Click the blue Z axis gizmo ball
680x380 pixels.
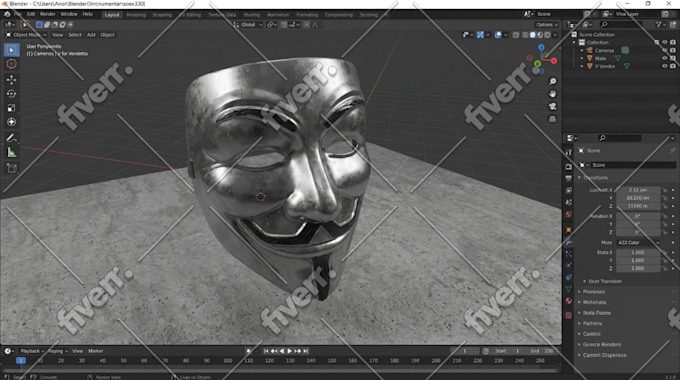click(541, 47)
